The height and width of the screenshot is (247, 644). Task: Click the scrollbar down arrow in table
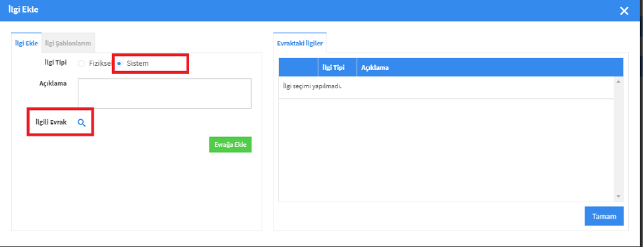click(618, 197)
